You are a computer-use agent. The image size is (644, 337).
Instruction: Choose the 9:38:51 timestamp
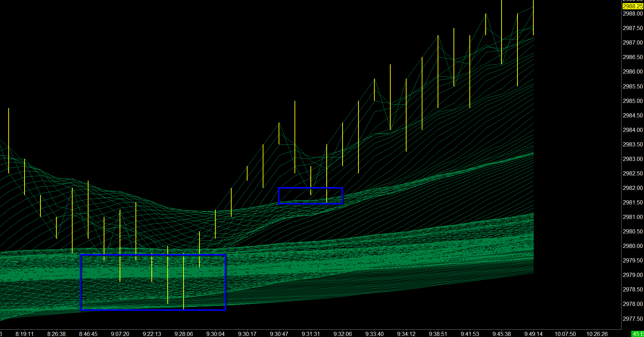[x=438, y=334]
